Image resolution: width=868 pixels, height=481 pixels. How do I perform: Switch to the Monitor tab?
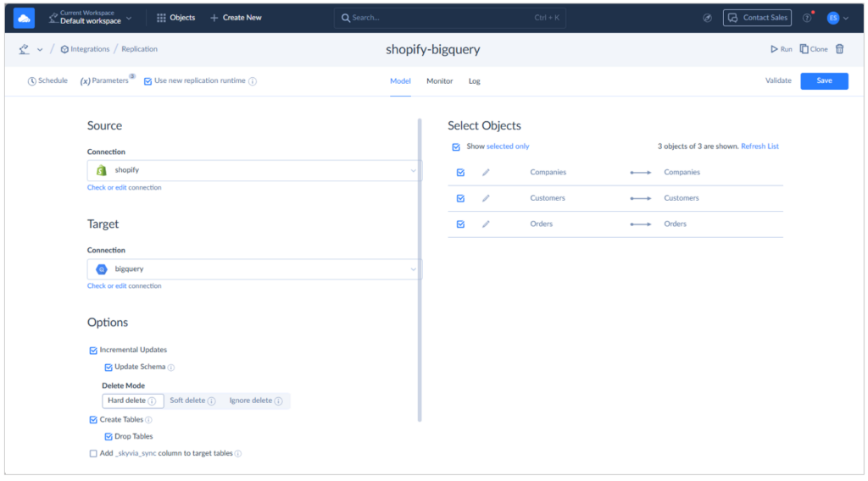[440, 81]
